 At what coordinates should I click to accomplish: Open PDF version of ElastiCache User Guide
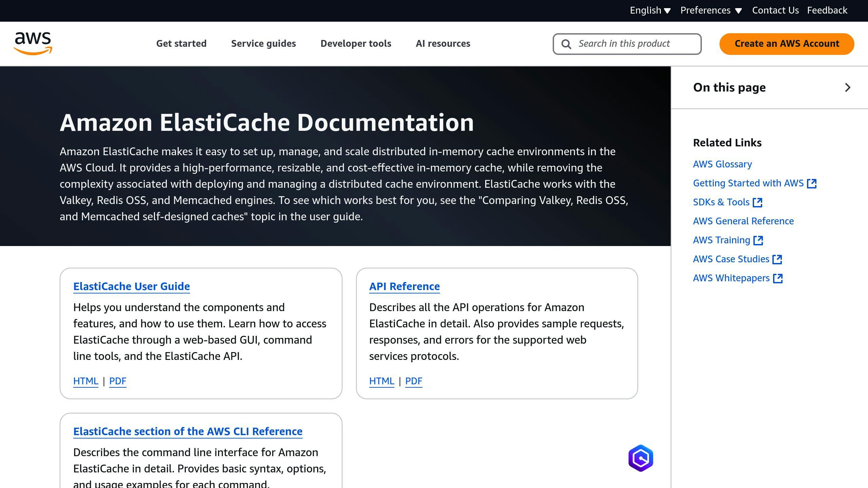(118, 381)
